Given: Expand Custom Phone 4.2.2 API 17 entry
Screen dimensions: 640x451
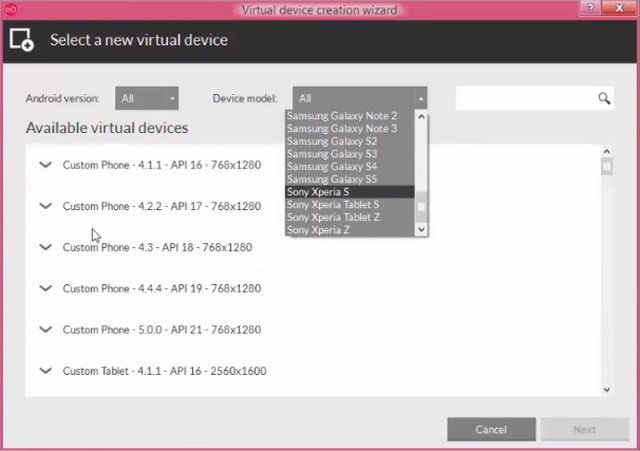Looking at the screenshot, I should (x=46, y=206).
